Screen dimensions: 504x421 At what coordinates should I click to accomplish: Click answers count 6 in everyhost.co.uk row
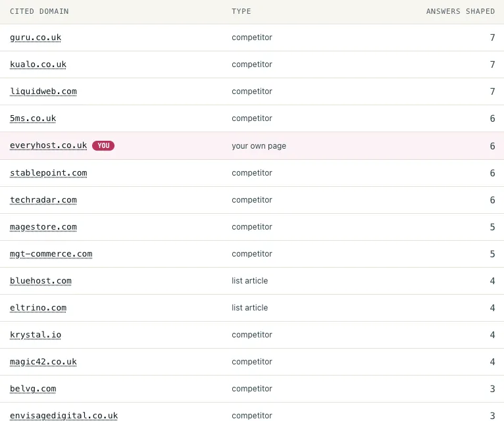coord(492,146)
